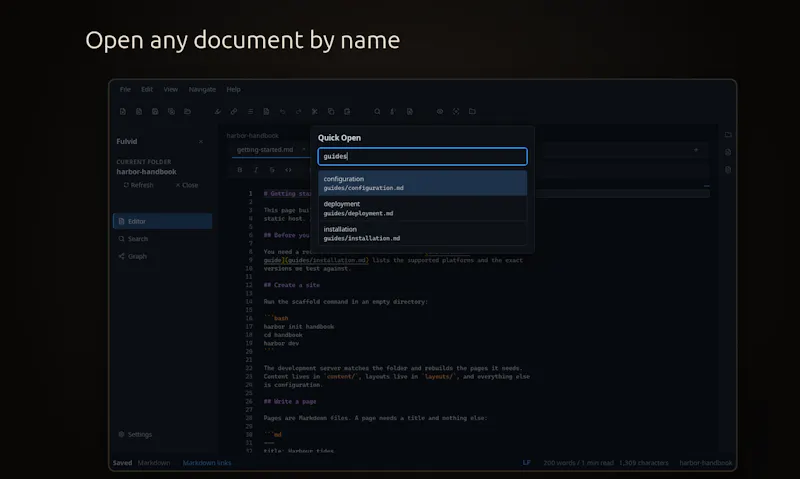Click the Quick Open search field

(x=422, y=156)
